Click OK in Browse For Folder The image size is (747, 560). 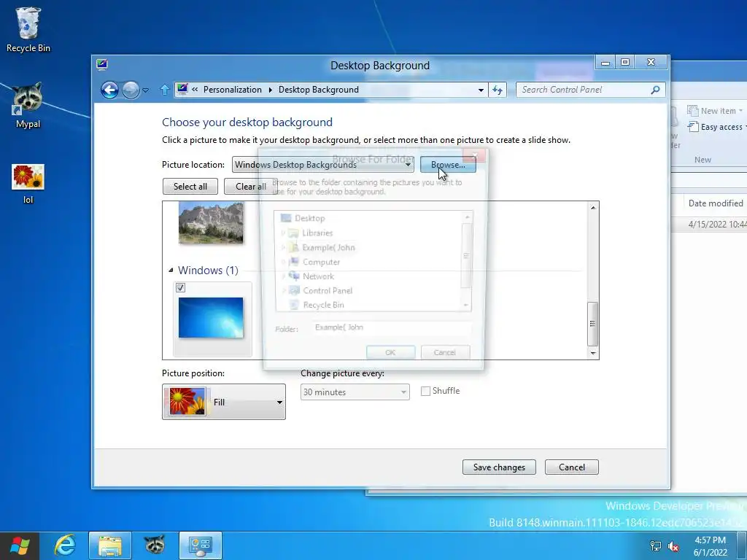pyautogui.click(x=390, y=352)
